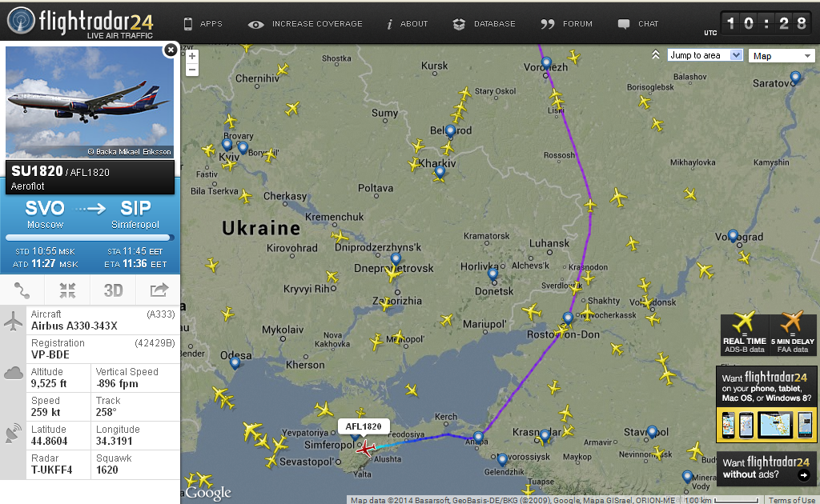Click the flight progress bar
The width and height of the screenshot is (820, 504).
90,238
